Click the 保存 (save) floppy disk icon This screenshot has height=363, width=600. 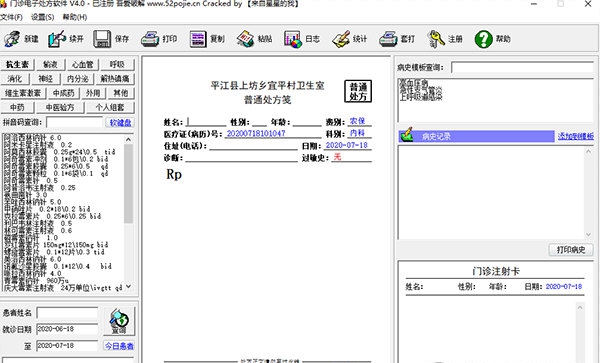click(102, 39)
